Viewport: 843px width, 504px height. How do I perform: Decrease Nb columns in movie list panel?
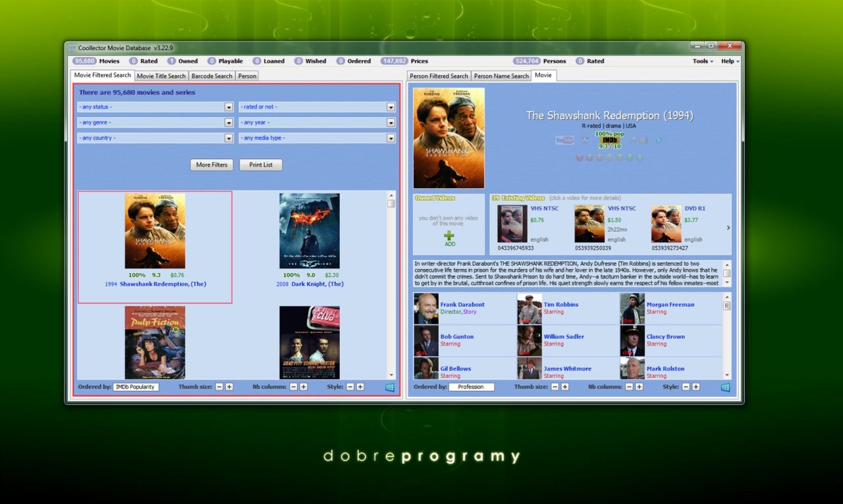pos(294,387)
